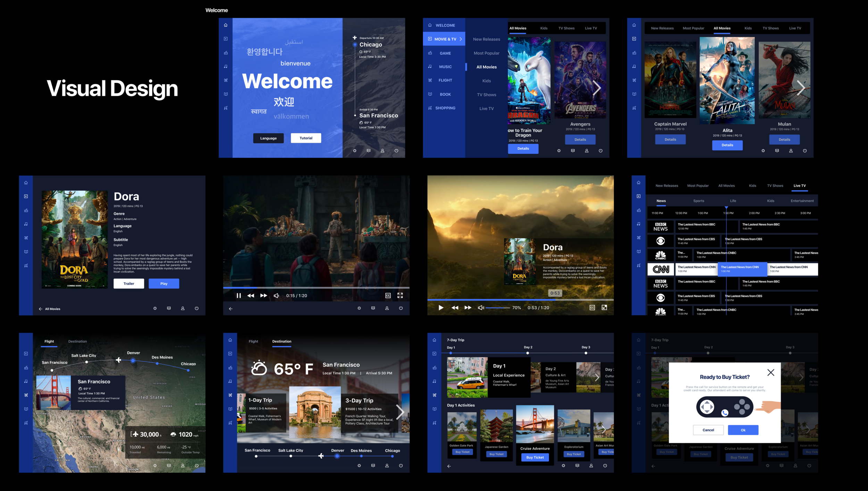Screen dimensions: 868x491
Task: Select Most Popular in the expanded submenu list
Action: click(486, 53)
